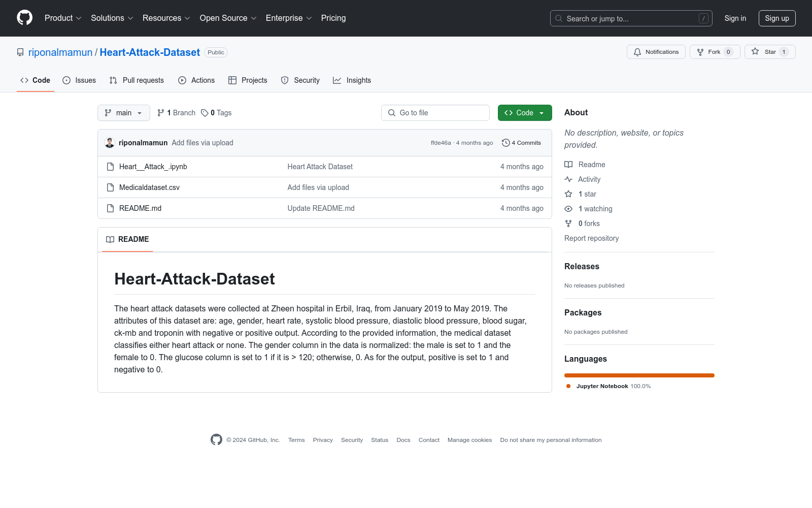Switch to the Issues tab
This screenshot has width=812, height=508.
79,80
